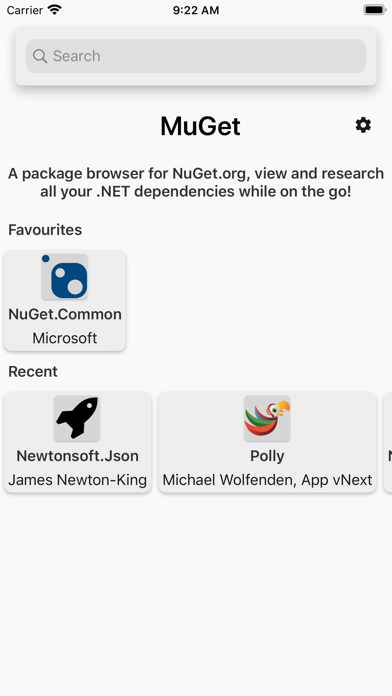Image resolution: width=392 pixels, height=696 pixels.
Task: Open the NuGet.Common package logo
Action: [x=65, y=277]
